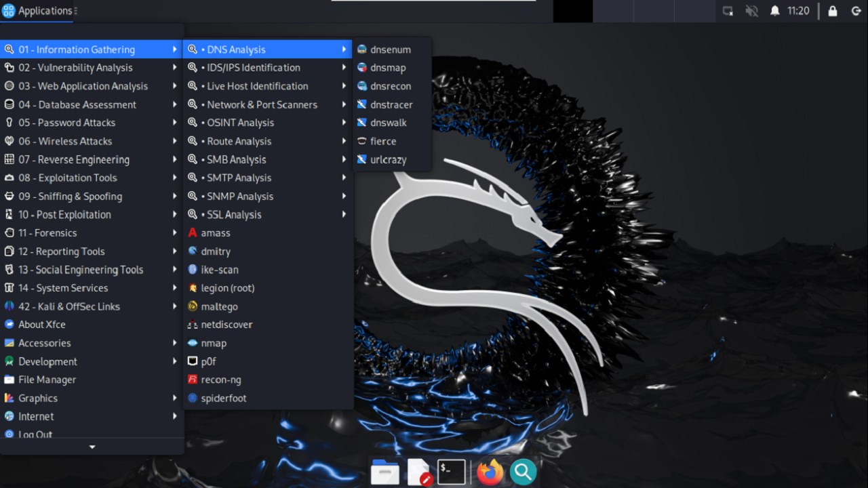Open the SMB Analysis submenu
Screen dimensions: 868x488
click(269, 159)
